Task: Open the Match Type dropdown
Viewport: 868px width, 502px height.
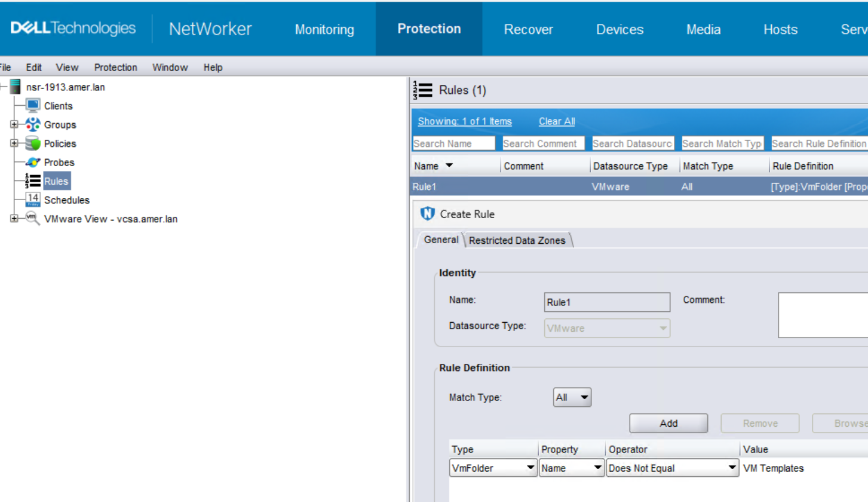Action: (x=572, y=397)
